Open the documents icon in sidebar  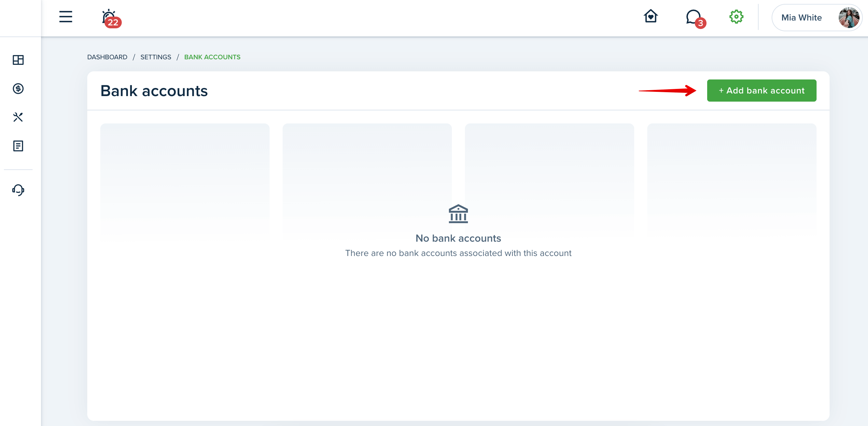pyautogui.click(x=18, y=146)
